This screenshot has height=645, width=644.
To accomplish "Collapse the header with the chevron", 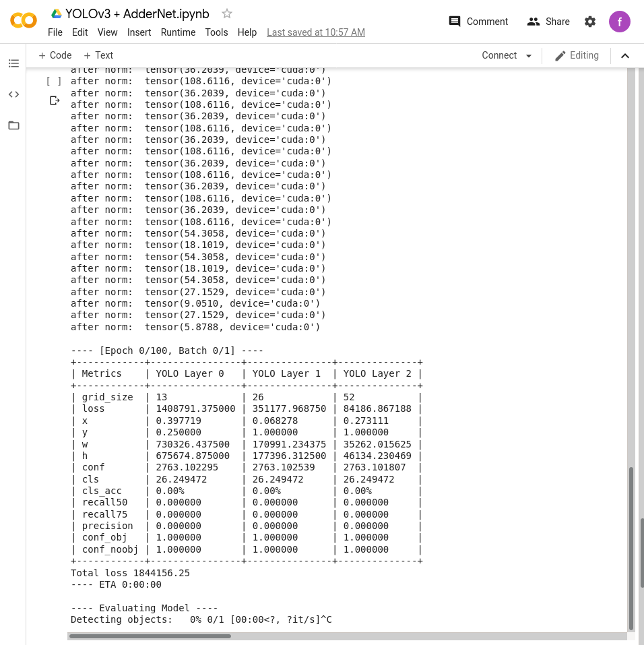I will click(x=625, y=55).
